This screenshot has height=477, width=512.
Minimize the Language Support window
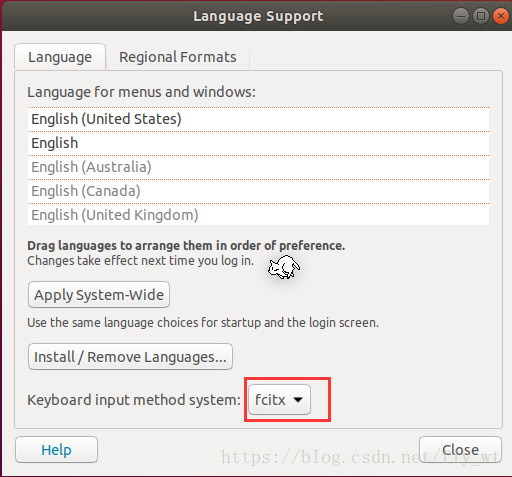(x=461, y=16)
